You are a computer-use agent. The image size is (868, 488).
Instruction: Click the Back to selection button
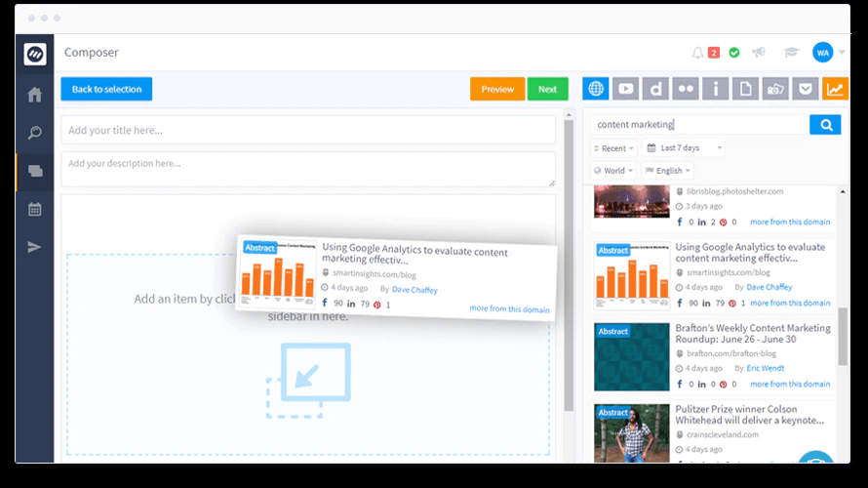point(106,89)
